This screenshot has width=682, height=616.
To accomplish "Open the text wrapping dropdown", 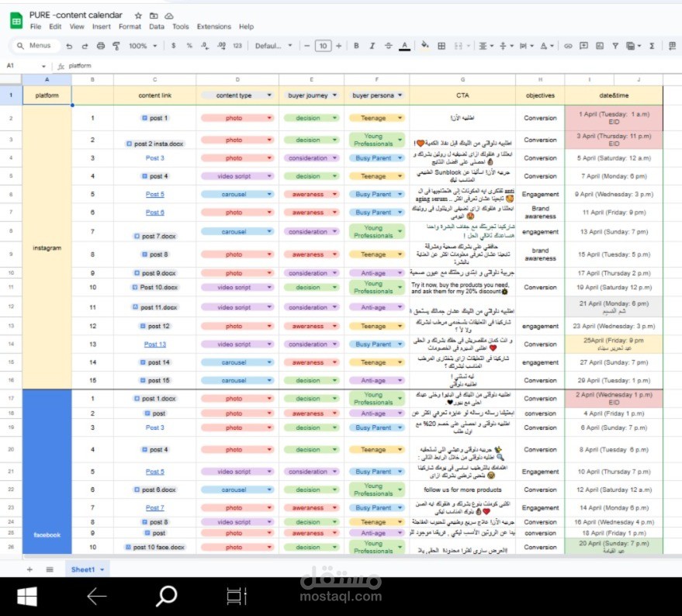I will tap(526, 46).
